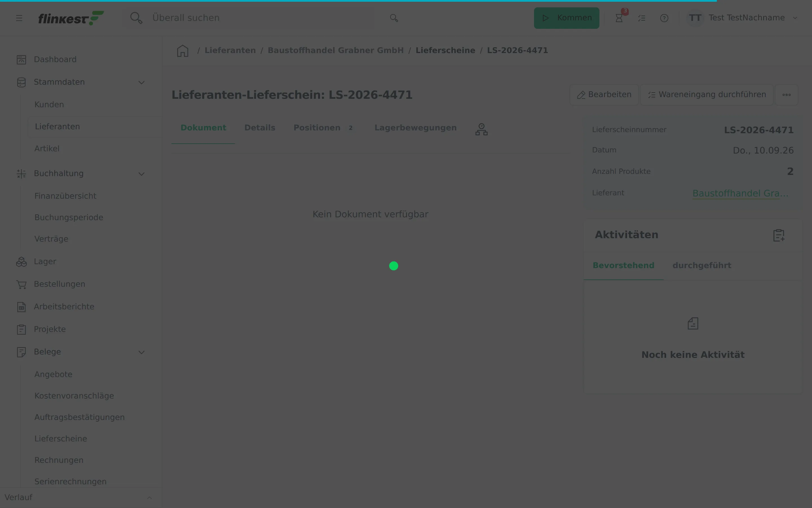Switch to durchgeführt activities tab
Screen dimensions: 812x508
click(701, 265)
